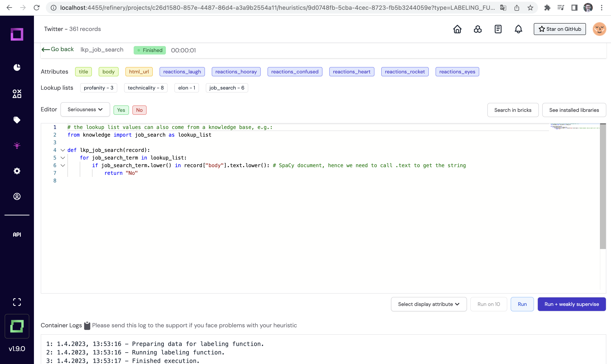Click the data insights/analytics icon
Screen dimensions: 611x364
17,67
